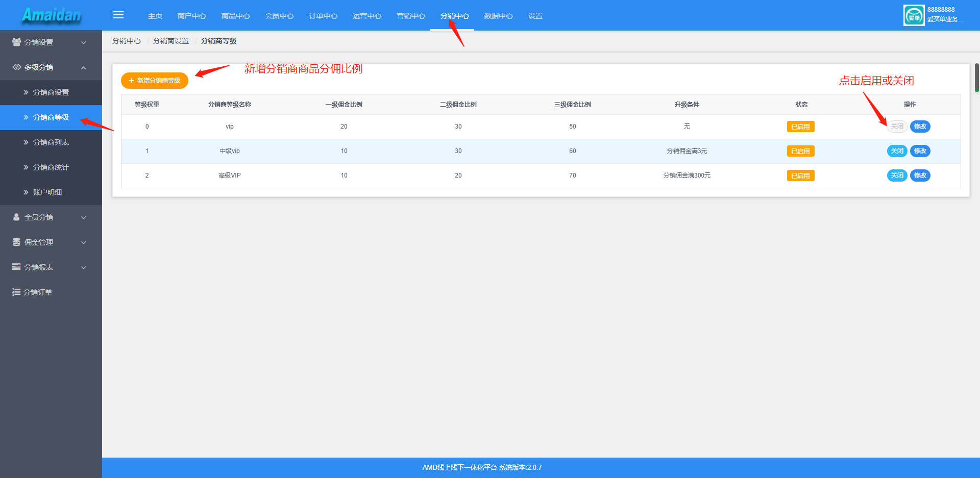This screenshot has width=980, height=478.
Task: Click 分销商设置 breadcrumb link
Action: pos(171,41)
